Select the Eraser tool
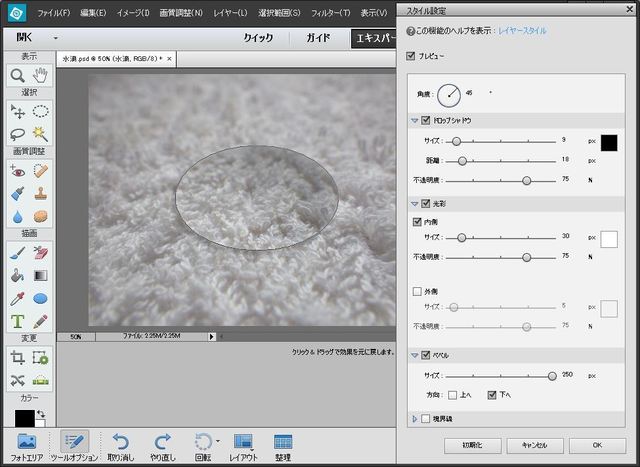 (x=40, y=253)
